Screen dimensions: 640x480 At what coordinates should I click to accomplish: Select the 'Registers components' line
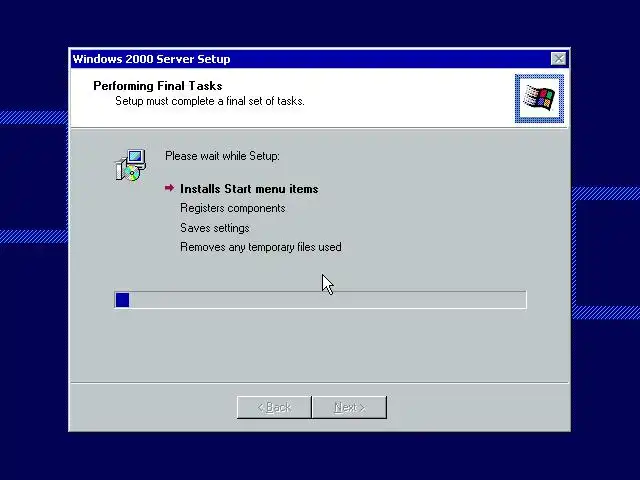click(233, 208)
